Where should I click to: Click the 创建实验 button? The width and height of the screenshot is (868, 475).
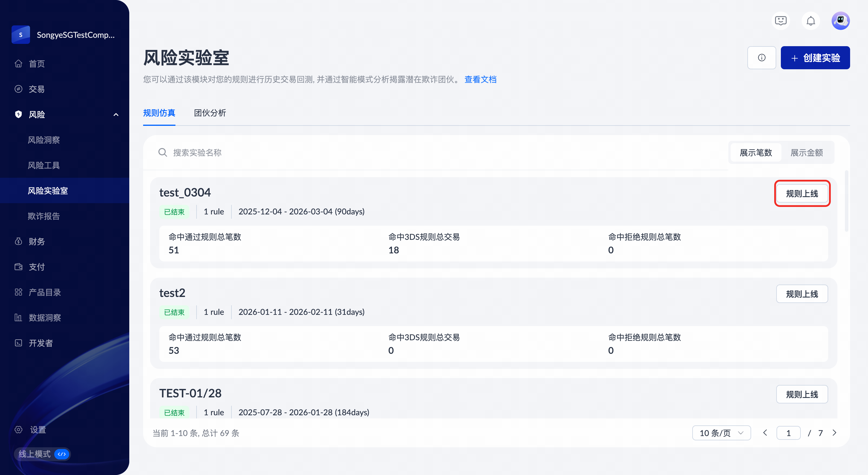click(x=815, y=58)
